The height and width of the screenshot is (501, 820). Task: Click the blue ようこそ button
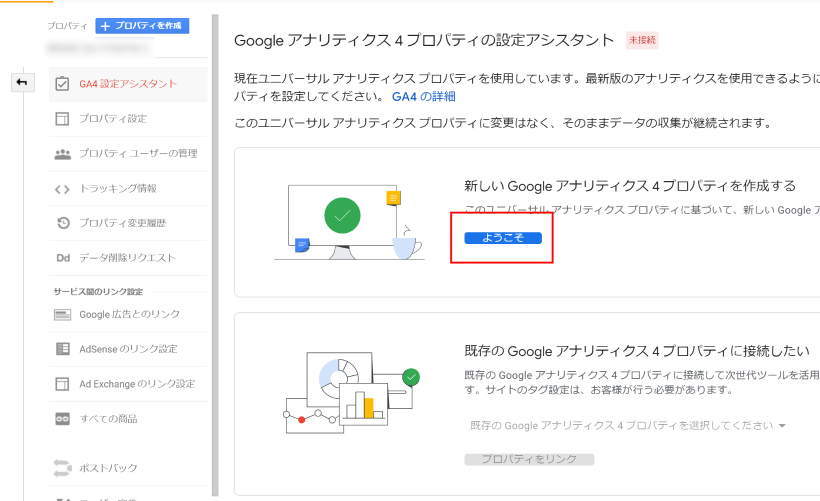[x=502, y=238]
